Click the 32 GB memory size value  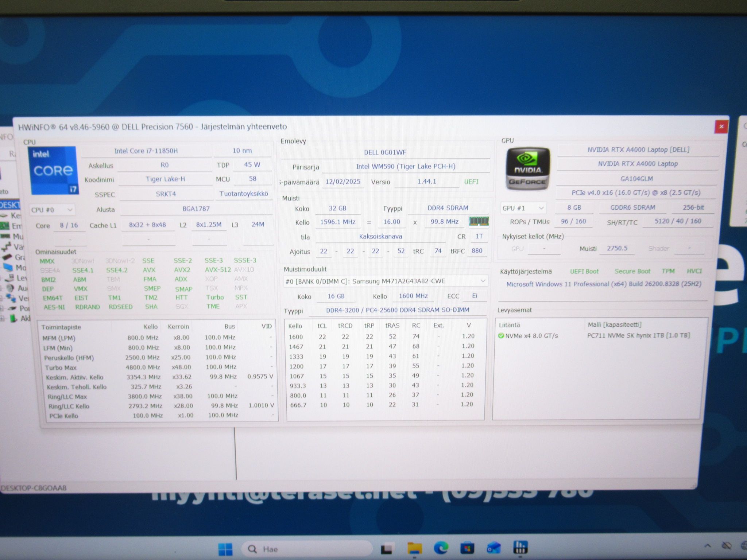point(337,208)
